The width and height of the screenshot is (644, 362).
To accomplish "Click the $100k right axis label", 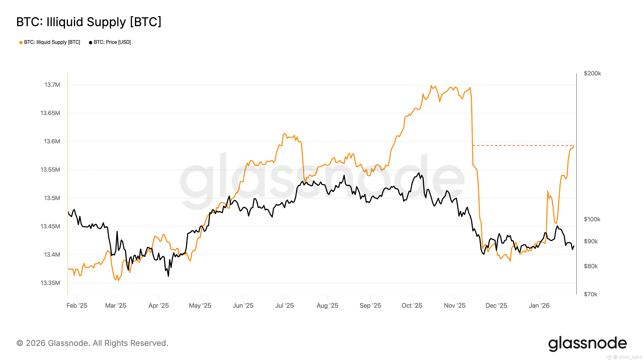I will click(592, 219).
